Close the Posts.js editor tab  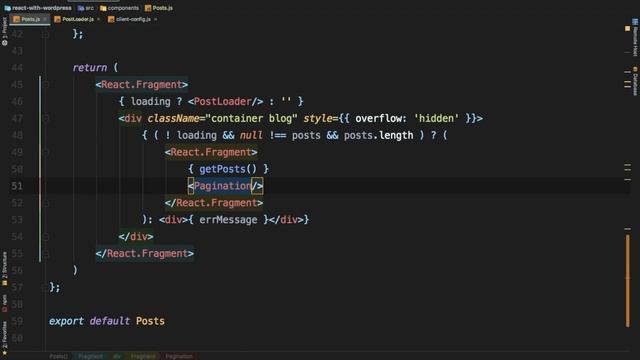pyautogui.click(x=45, y=19)
